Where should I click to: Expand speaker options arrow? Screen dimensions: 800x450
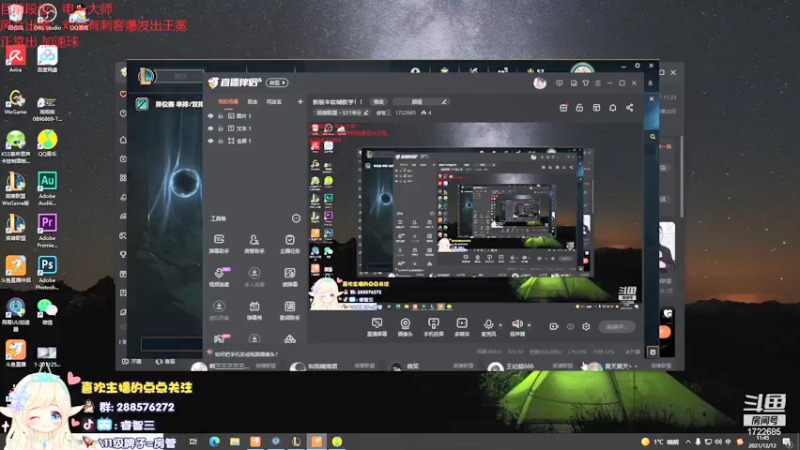(529, 324)
